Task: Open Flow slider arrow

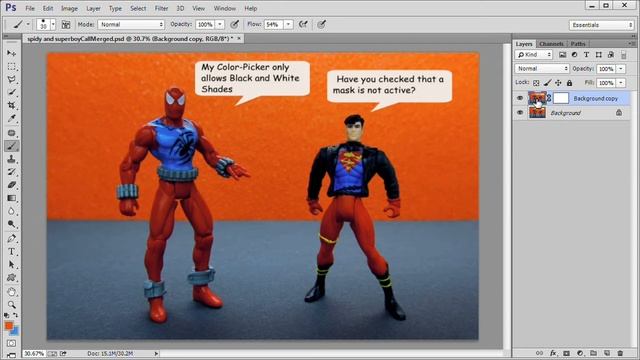Action: point(289,24)
